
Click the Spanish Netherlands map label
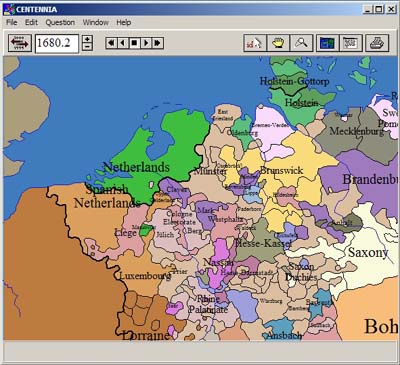tap(107, 196)
